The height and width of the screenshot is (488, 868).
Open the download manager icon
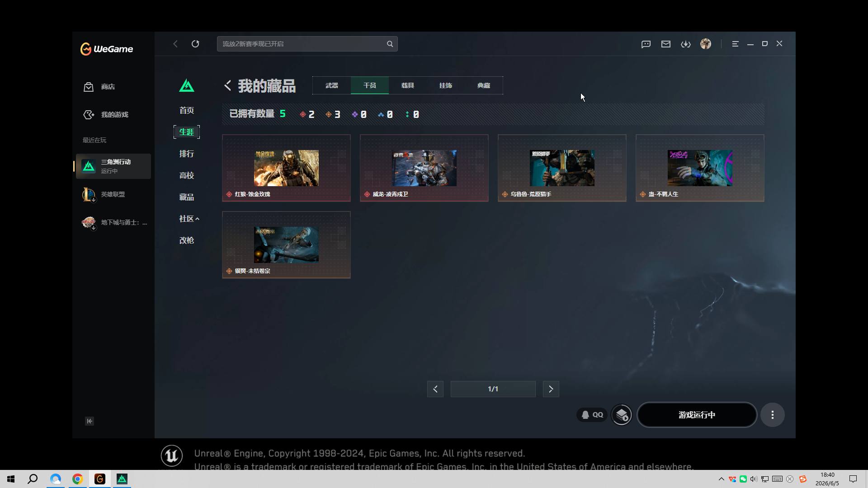[x=686, y=44]
